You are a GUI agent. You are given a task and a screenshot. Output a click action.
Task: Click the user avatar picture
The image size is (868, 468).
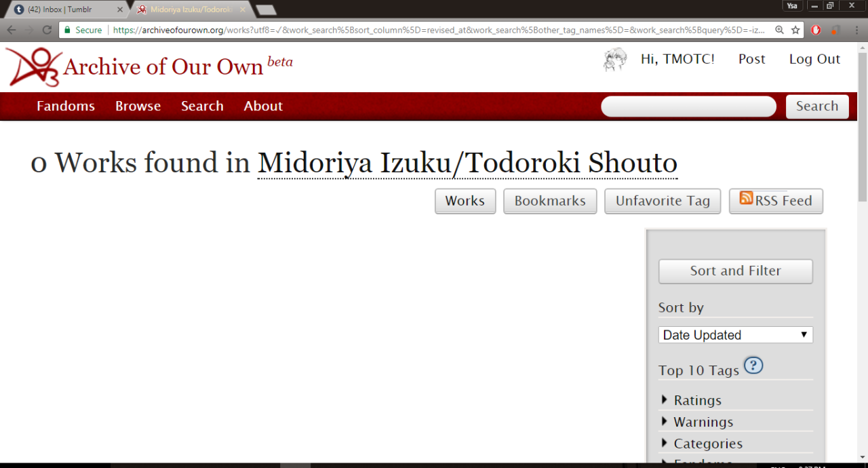(615, 60)
